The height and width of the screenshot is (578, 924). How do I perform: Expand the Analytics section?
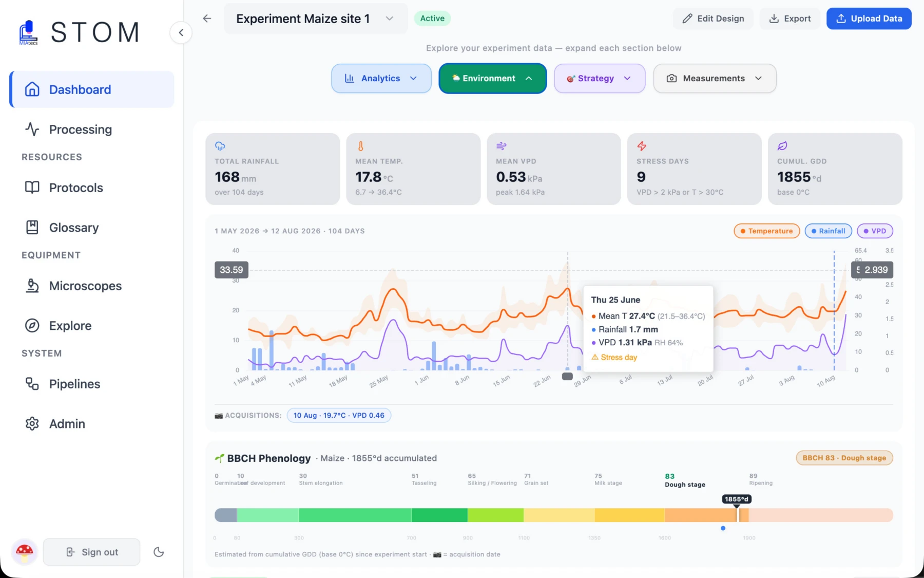pos(381,79)
